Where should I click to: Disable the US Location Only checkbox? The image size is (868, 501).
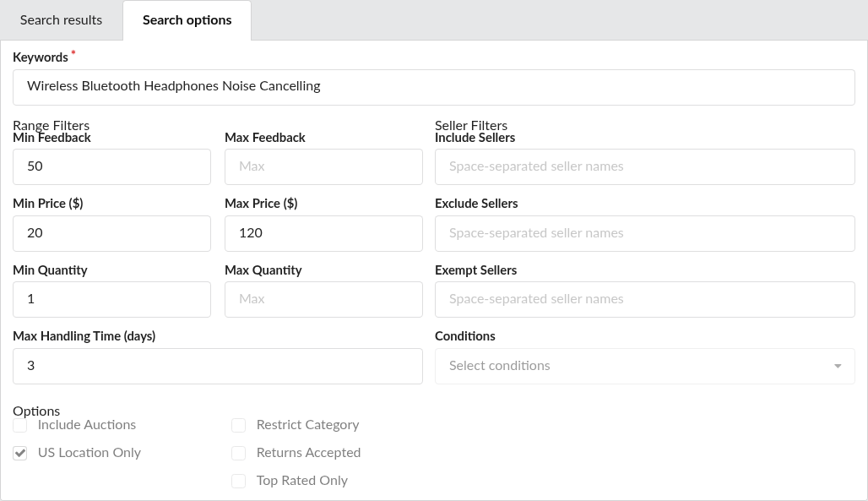pos(19,453)
